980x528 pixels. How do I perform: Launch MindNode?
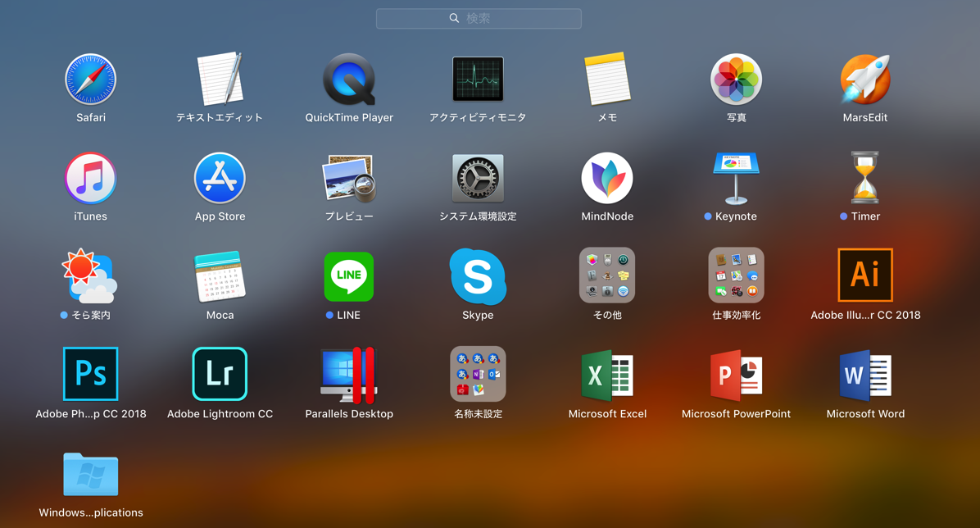point(607,178)
